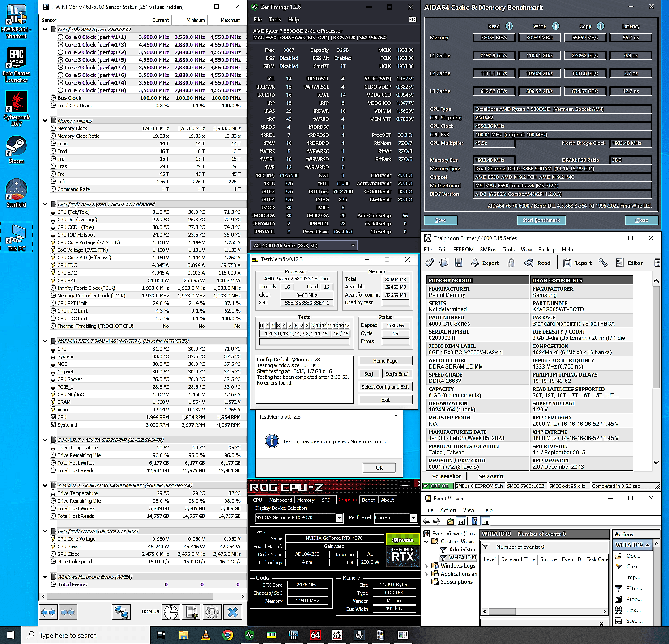
Task: Open ZenTimings Tools menu
Action: click(x=275, y=20)
